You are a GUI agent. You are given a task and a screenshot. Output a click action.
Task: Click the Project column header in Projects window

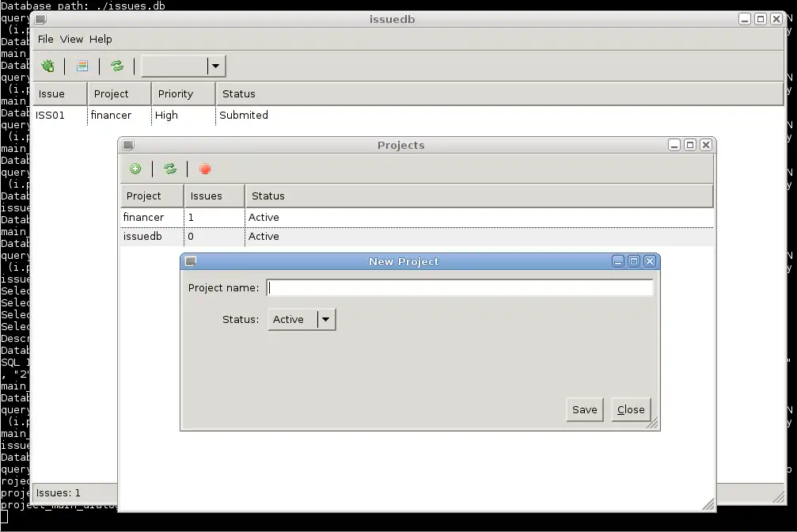152,196
